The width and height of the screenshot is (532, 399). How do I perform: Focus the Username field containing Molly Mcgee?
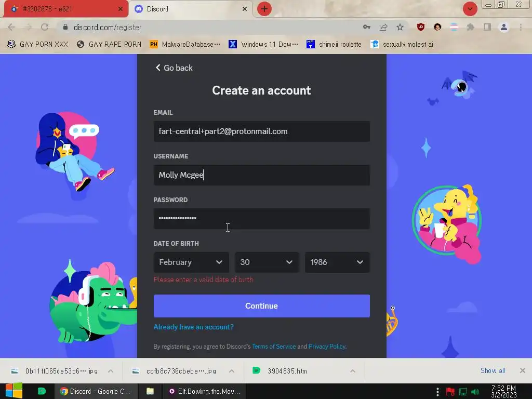coord(262,175)
